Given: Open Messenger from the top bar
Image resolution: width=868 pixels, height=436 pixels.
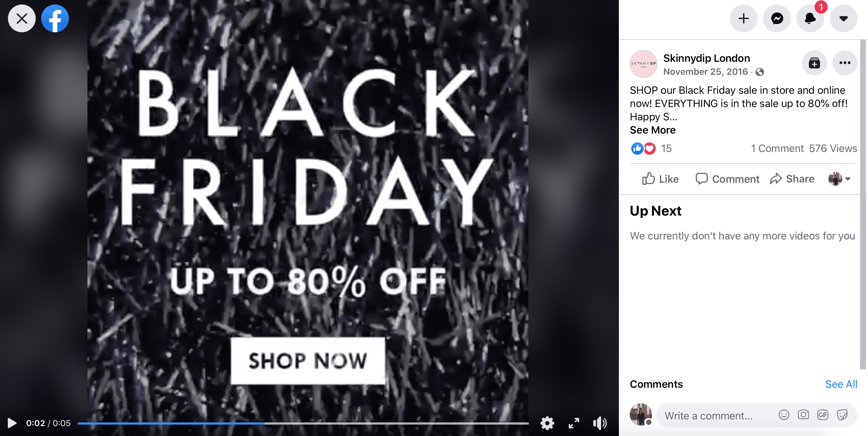Looking at the screenshot, I should point(777,18).
